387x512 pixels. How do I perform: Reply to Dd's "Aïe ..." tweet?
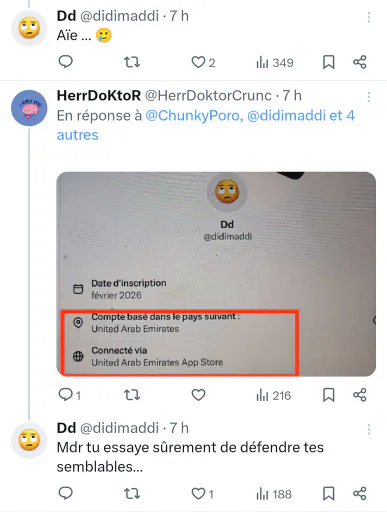click(66, 62)
